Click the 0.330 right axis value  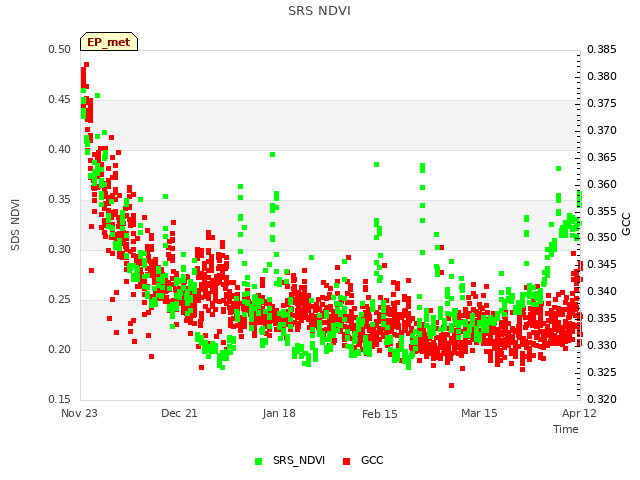[x=602, y=345]
